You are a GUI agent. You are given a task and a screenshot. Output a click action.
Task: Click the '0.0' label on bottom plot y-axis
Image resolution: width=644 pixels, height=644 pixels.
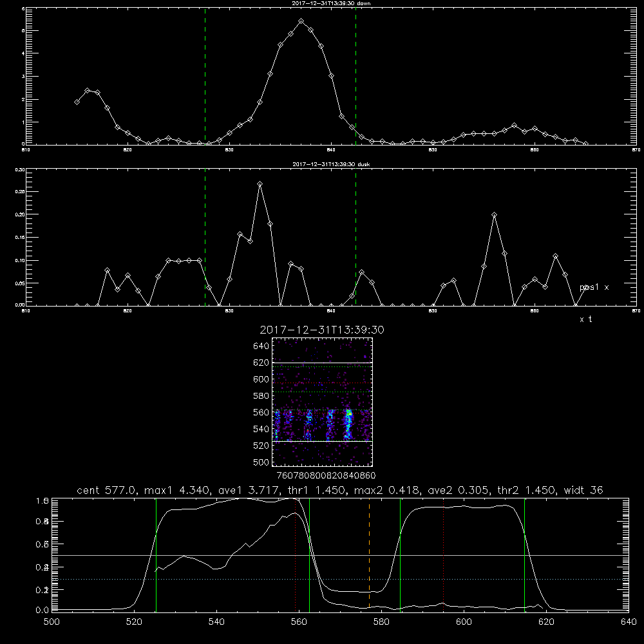(43, 611)
